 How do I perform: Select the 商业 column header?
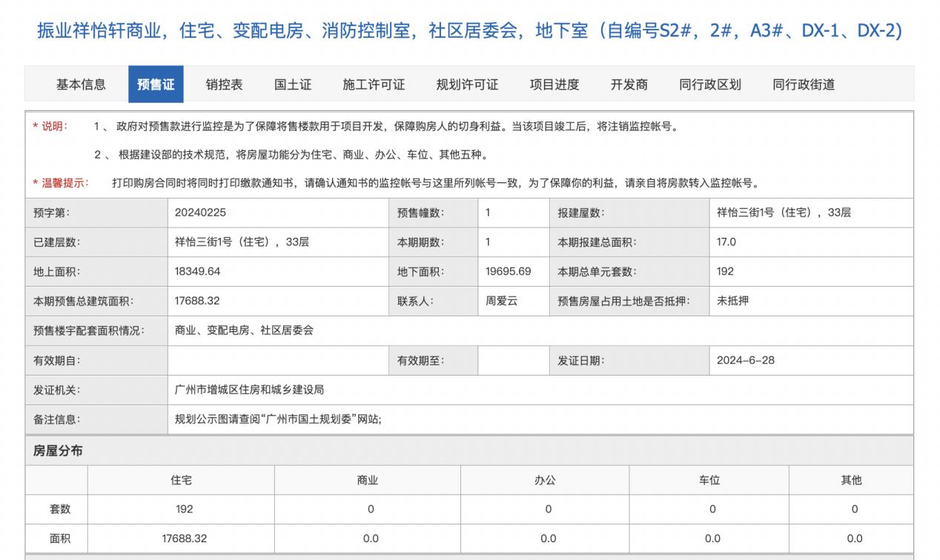(368, 480)
